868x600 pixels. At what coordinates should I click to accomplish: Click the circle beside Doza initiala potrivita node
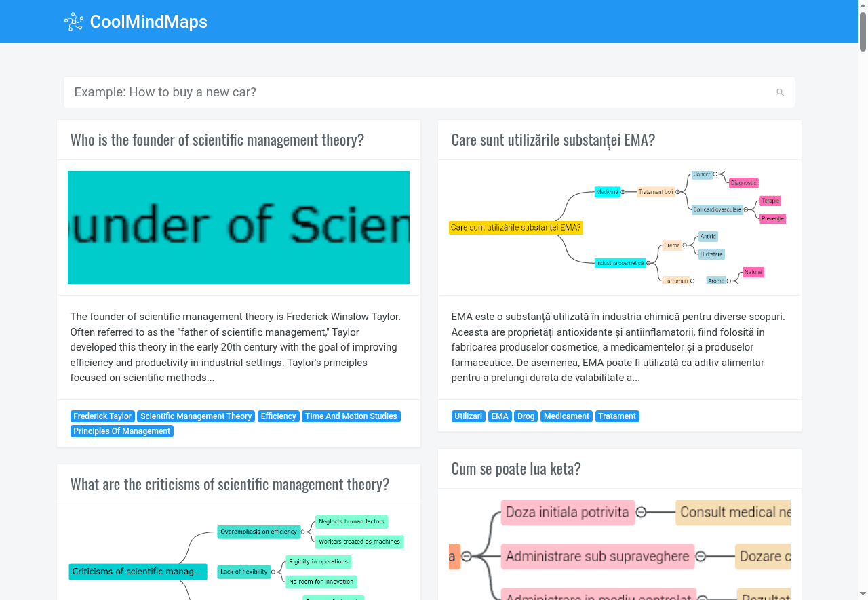641,513
